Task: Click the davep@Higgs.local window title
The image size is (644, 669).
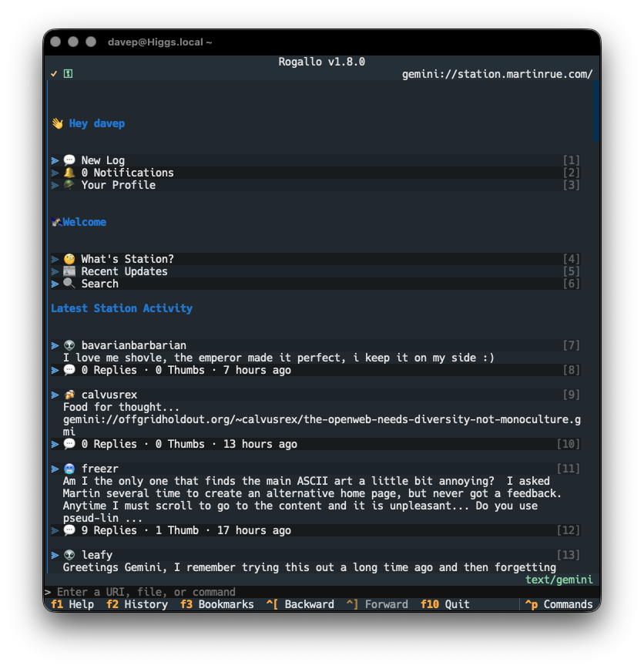Action: [159, 42]
